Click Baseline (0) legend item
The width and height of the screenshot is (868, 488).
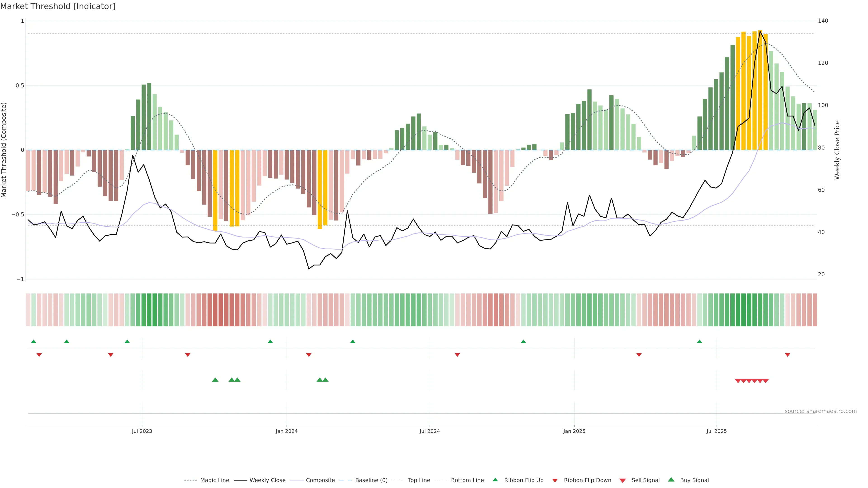click(x=371, y=480)
